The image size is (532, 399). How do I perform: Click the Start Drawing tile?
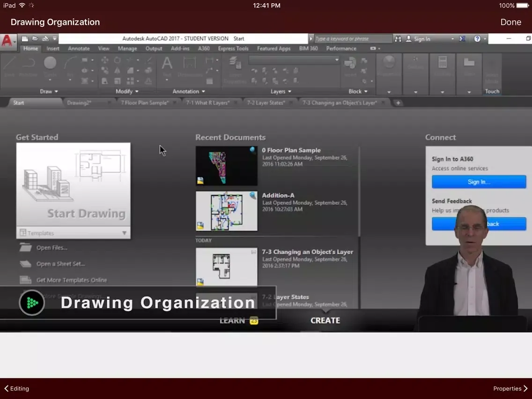[73, 185]
